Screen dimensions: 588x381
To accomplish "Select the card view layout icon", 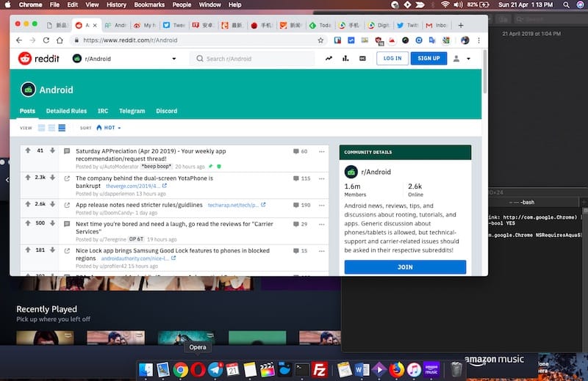I will tap(41, 128).
